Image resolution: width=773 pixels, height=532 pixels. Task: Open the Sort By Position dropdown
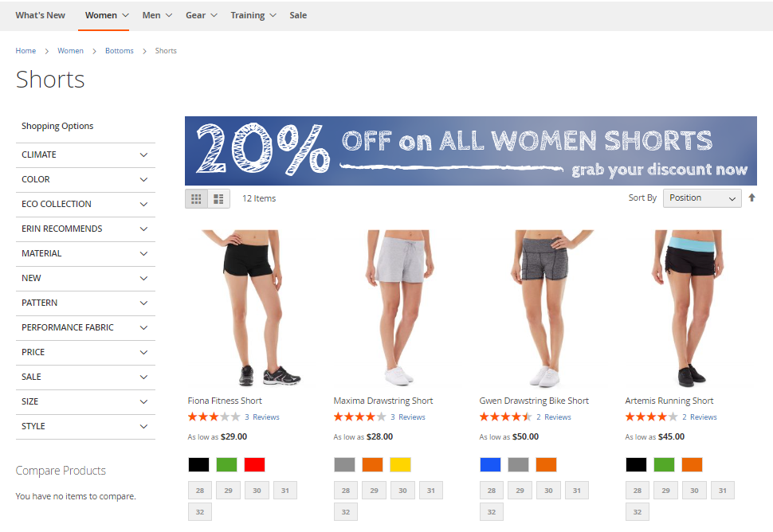(x=702, y=198)
